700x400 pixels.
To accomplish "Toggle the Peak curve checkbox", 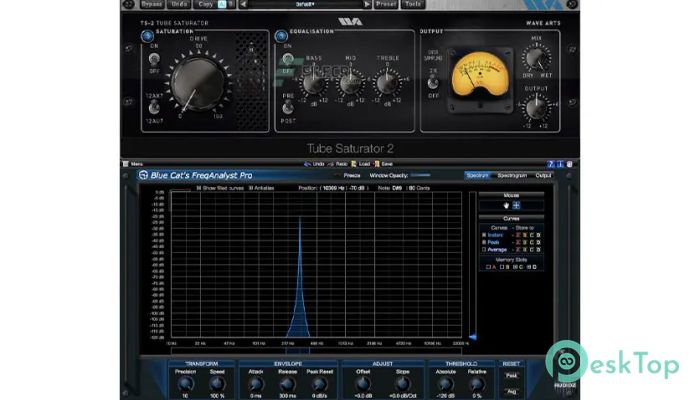I will click(x=484, y=242).
